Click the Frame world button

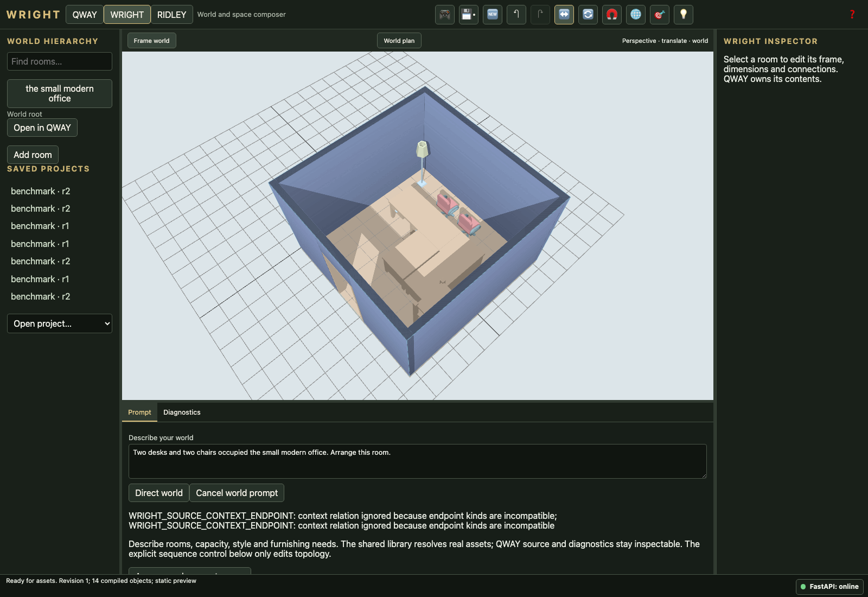point(152,41)
